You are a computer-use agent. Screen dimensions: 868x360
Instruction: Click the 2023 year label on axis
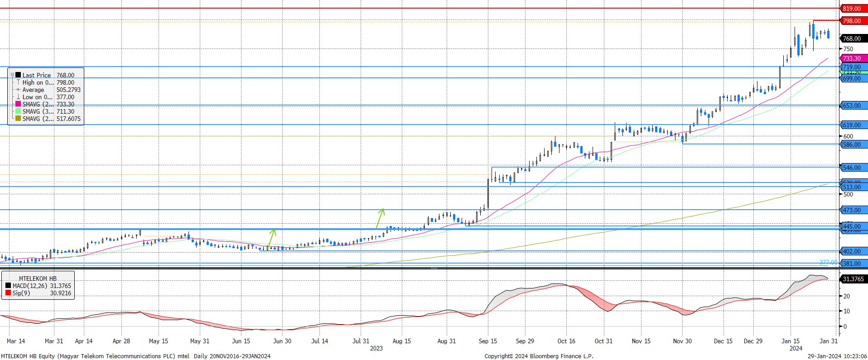tap(376, 348)
